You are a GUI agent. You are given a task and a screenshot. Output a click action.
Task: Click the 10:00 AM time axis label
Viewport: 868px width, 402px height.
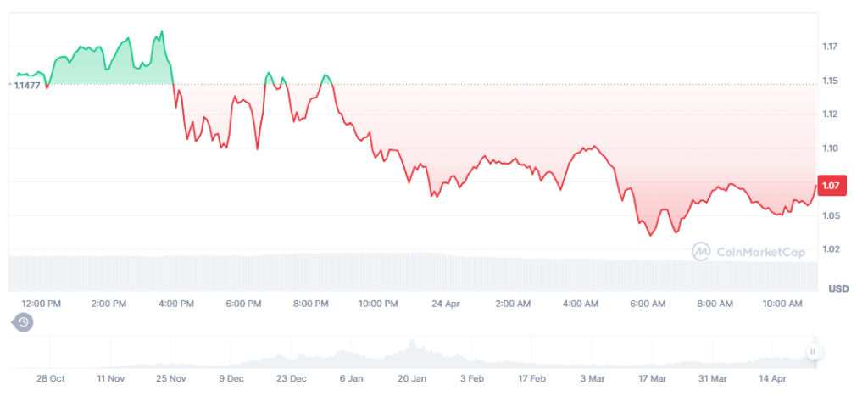coord(782,304)
